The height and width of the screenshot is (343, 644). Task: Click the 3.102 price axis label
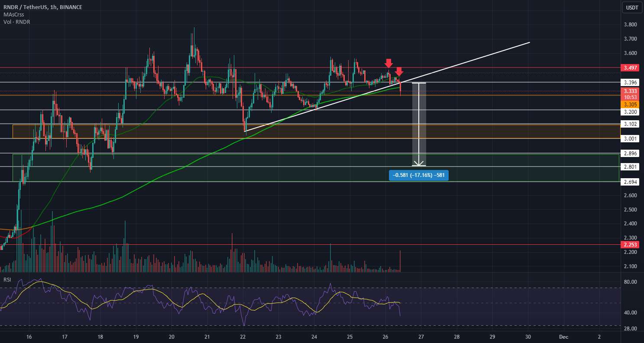click(x=630, y=124)
